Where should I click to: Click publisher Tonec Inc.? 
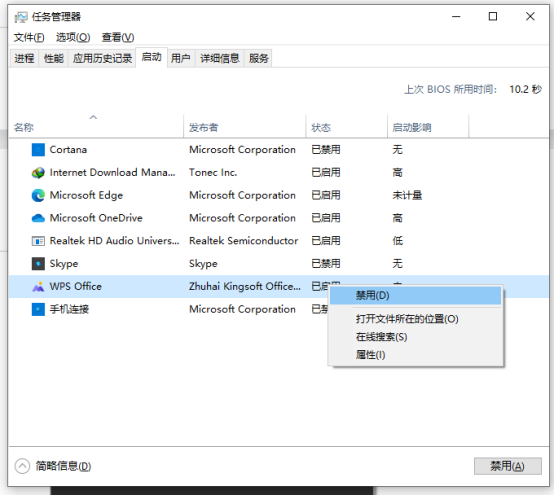pyautogui.click(x=213, y=172)
